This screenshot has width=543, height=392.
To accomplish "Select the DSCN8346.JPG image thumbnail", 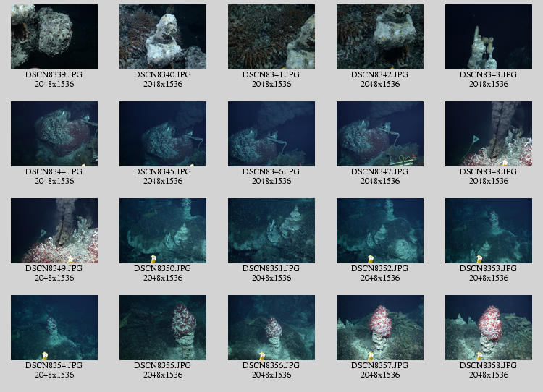I will click(x=271, y=134).
